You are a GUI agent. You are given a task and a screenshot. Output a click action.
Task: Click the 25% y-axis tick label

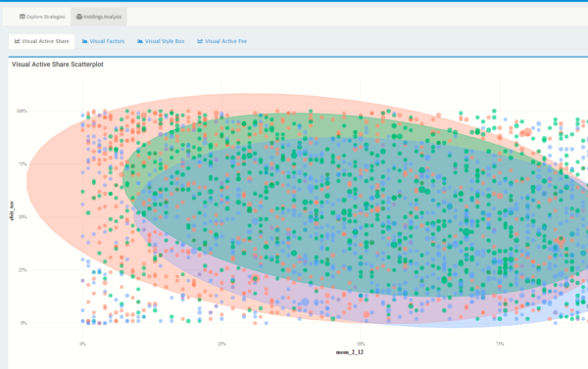(x=23, y=270)
